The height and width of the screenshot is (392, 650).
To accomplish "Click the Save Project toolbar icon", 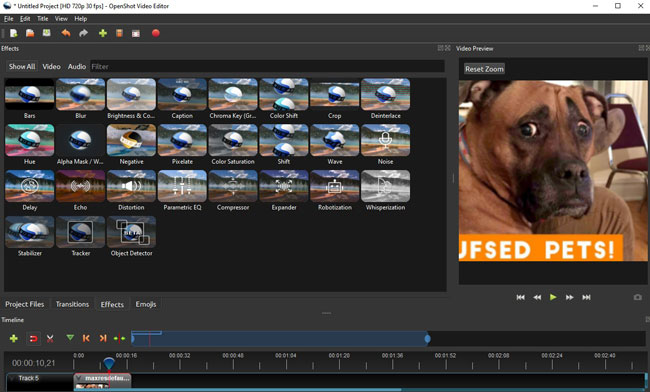I will (46, 33).
